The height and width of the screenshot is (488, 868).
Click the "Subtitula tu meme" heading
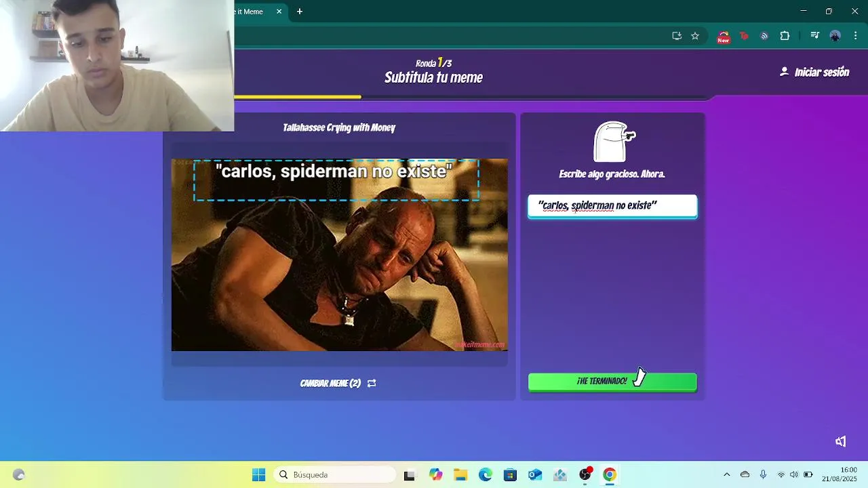click(x=433, y=78)
